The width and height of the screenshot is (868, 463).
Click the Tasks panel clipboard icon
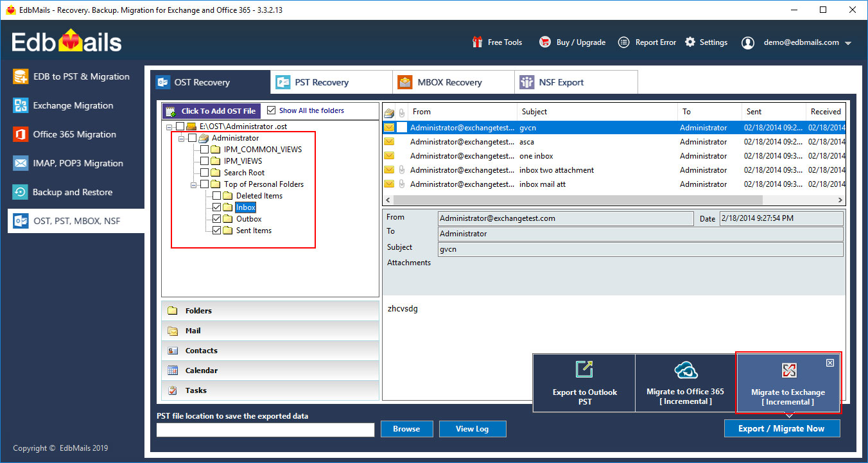(172, 390)
